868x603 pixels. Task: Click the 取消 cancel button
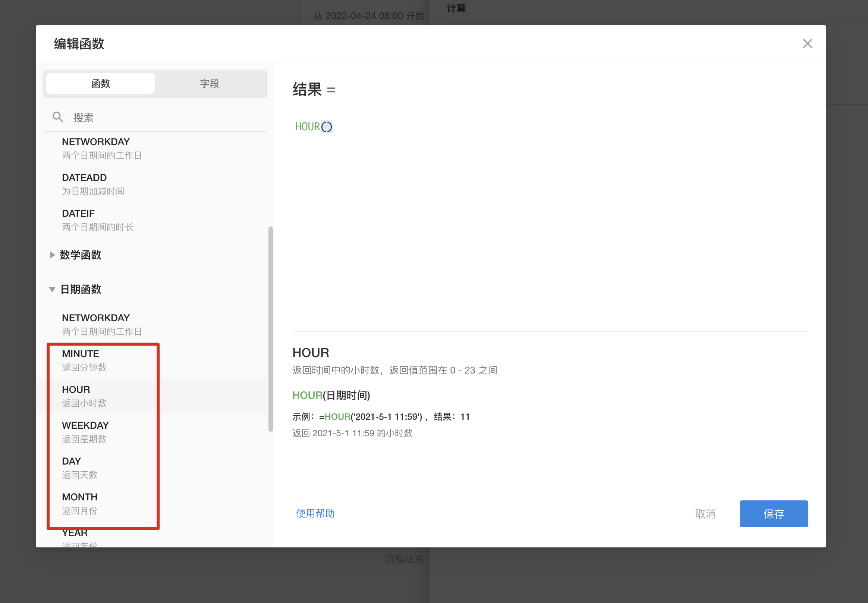pyautogui.click(x=705, y=514)
